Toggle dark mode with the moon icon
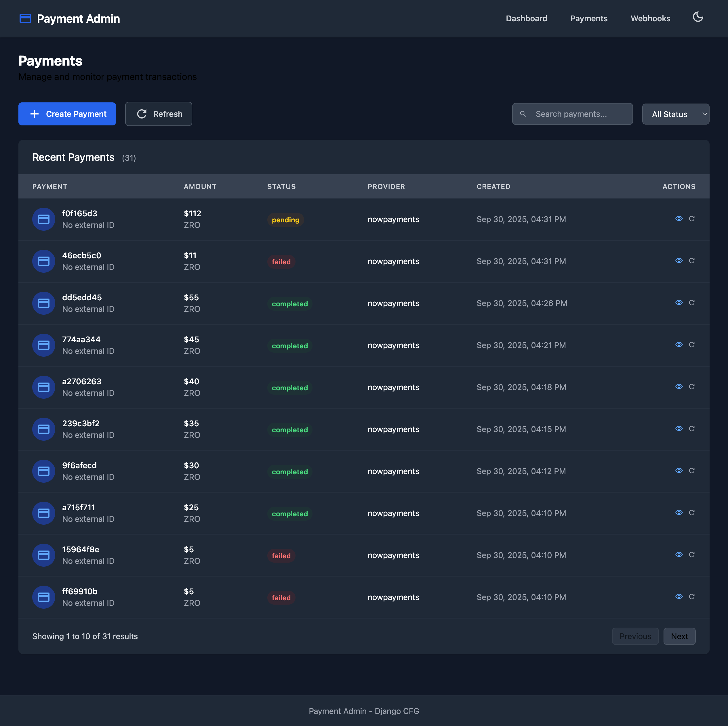 (x=698, y=17)
